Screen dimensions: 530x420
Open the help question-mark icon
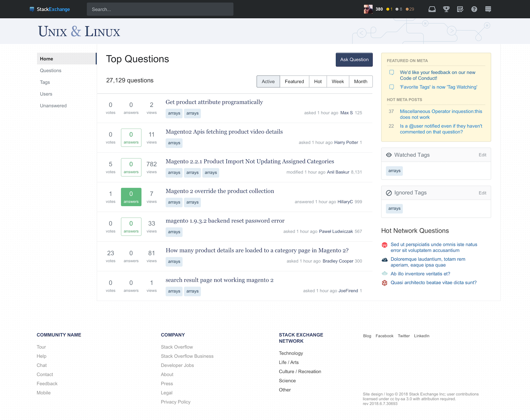474,9
